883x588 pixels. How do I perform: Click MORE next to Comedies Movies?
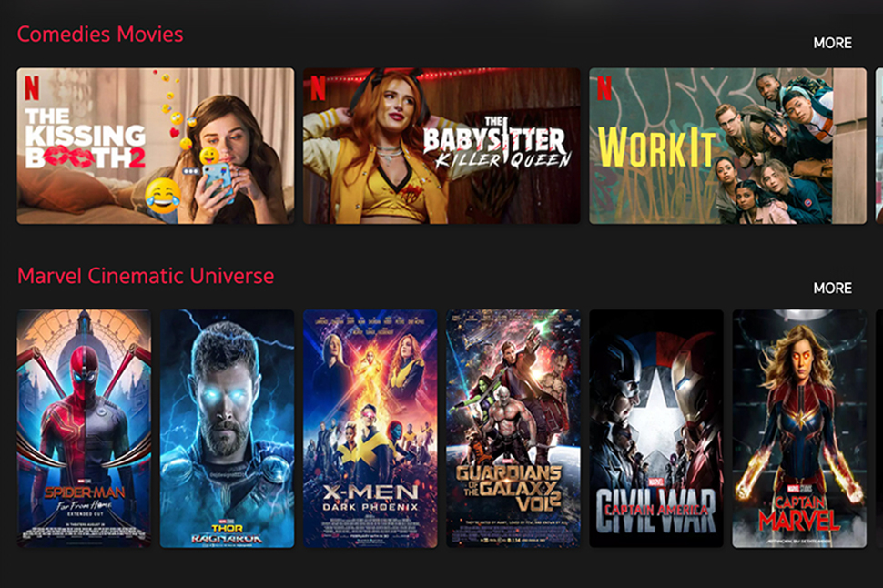click(832, 43)
